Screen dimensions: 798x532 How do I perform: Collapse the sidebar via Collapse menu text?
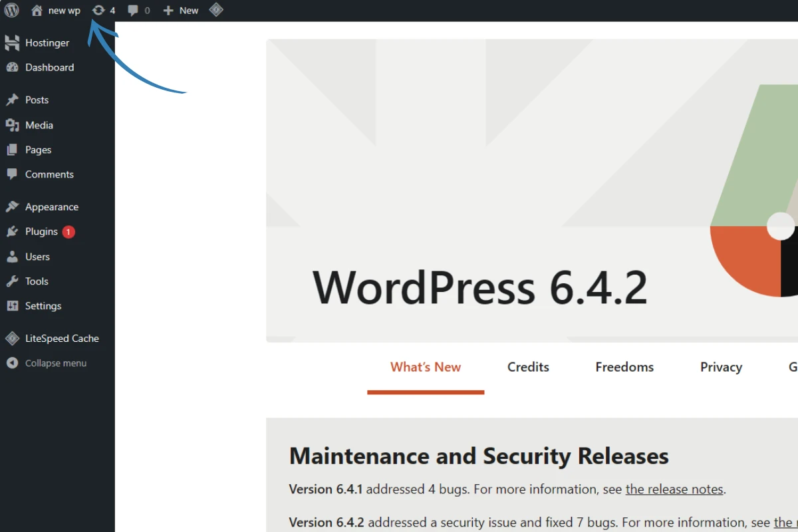(x=56, y=363)
